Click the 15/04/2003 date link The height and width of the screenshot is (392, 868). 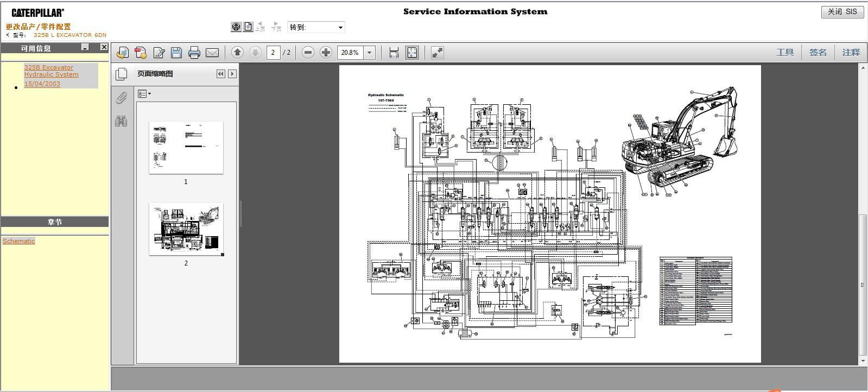[42, 84]
